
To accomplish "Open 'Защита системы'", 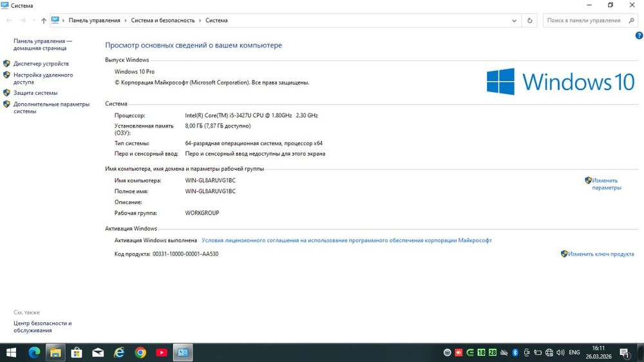I will pos(35,93).
